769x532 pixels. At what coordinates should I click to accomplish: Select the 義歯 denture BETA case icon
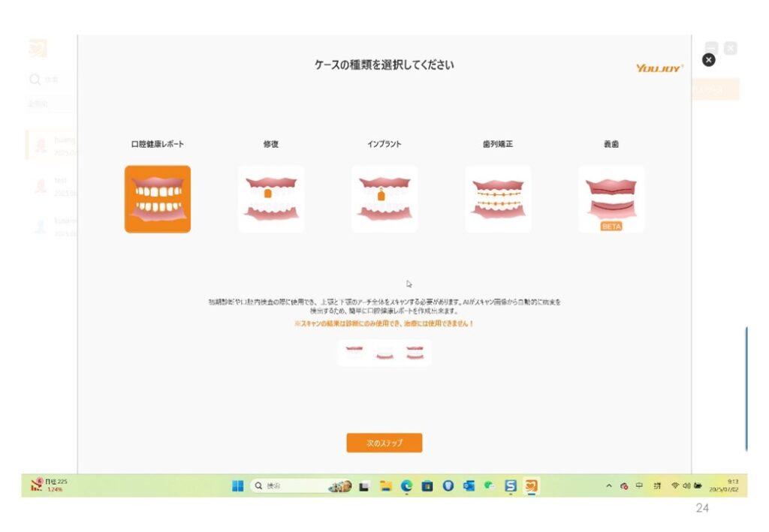pos(611,199)
